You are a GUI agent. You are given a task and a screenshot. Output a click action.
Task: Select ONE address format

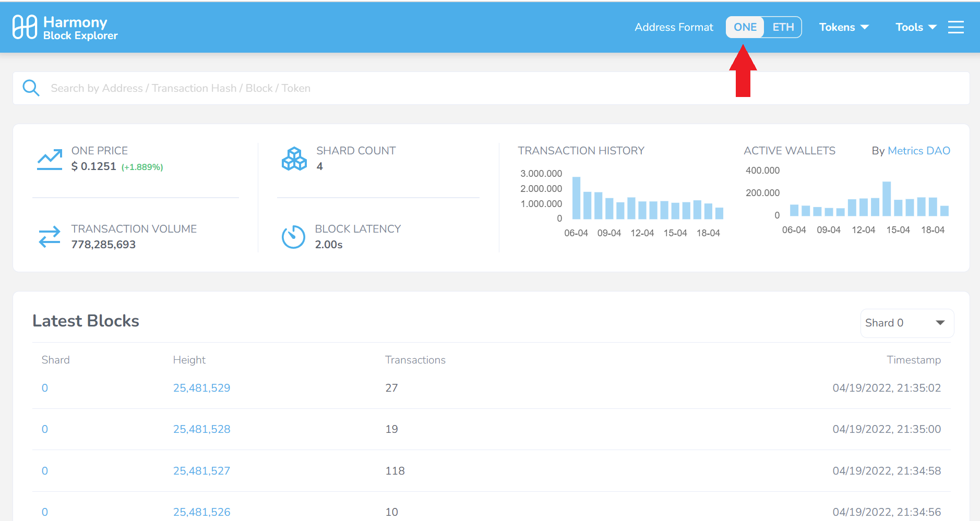745,27
